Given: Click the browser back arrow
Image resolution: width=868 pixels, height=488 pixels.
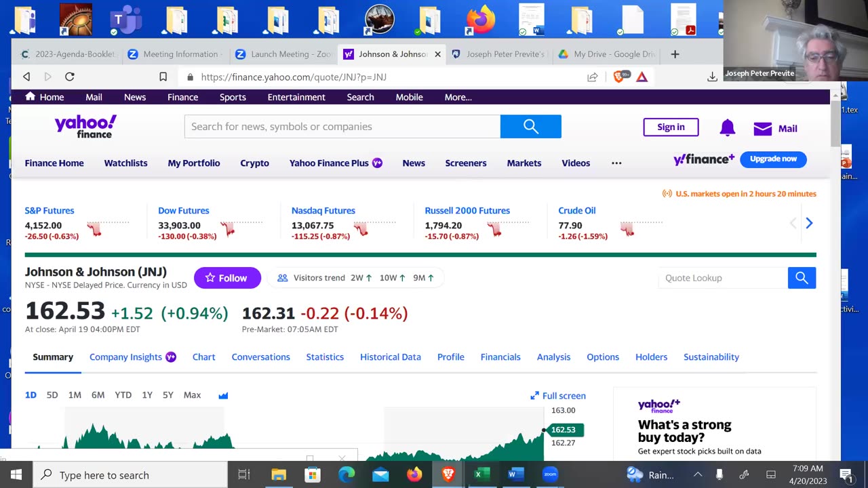Looking at the screenshot, I should (x=26, y=77).
